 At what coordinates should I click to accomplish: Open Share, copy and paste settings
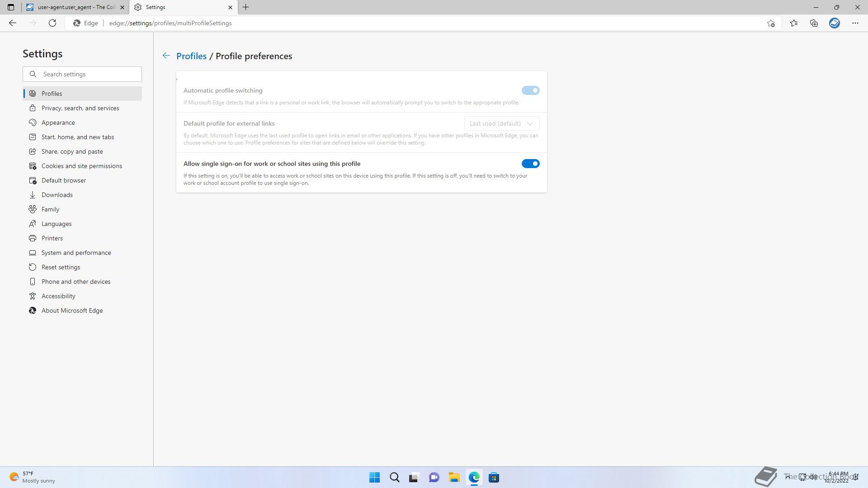pos(82,151)
